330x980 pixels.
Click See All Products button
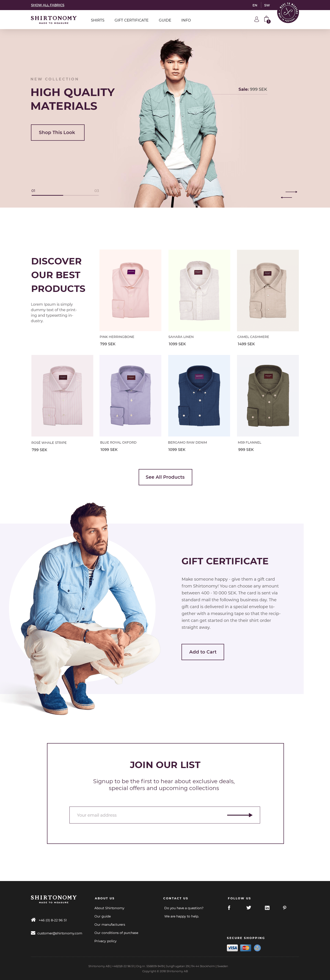pos(165,477)
